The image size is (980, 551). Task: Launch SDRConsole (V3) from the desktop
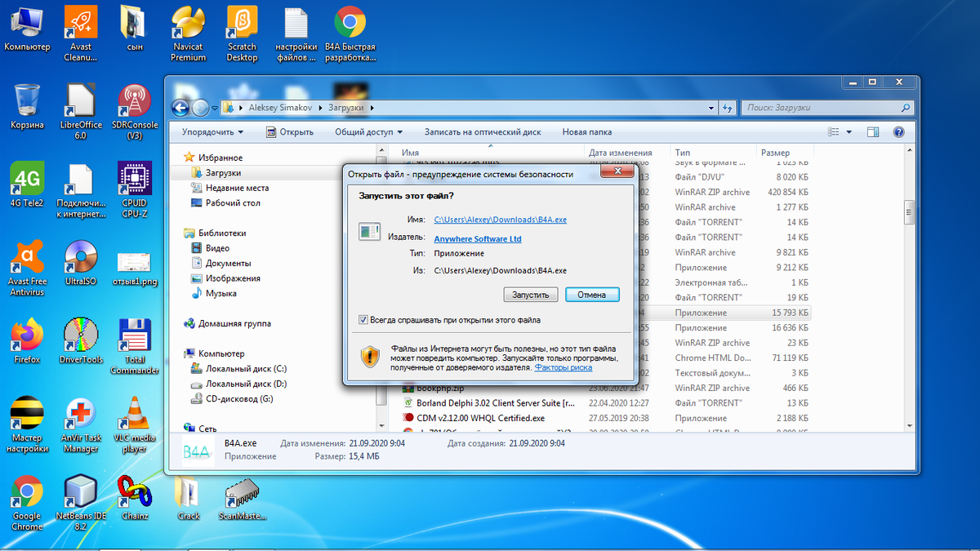tap(135, 111)
